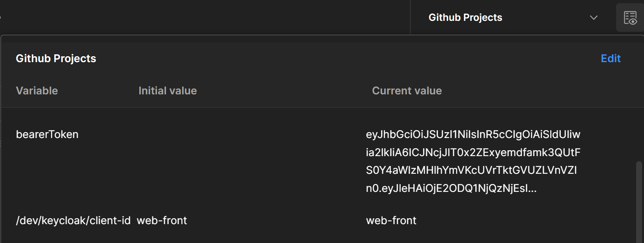Click the token's first line starting eyJhbGci
644x243 pixels.
pos(473,134)
